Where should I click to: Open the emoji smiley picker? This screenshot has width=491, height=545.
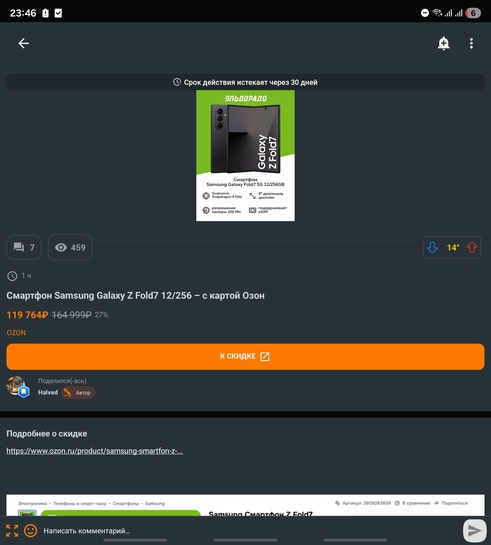31,530
